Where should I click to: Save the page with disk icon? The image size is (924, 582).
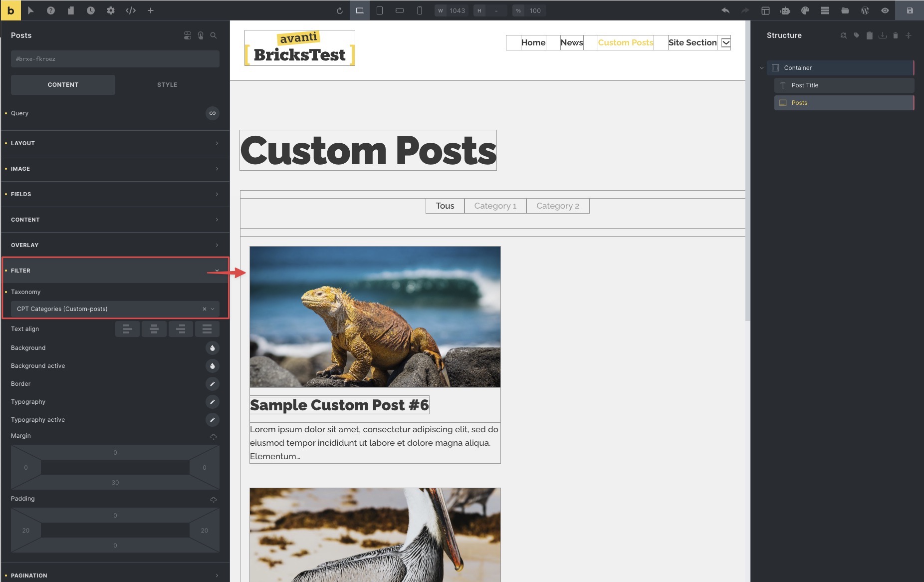[x=910, y=10]
